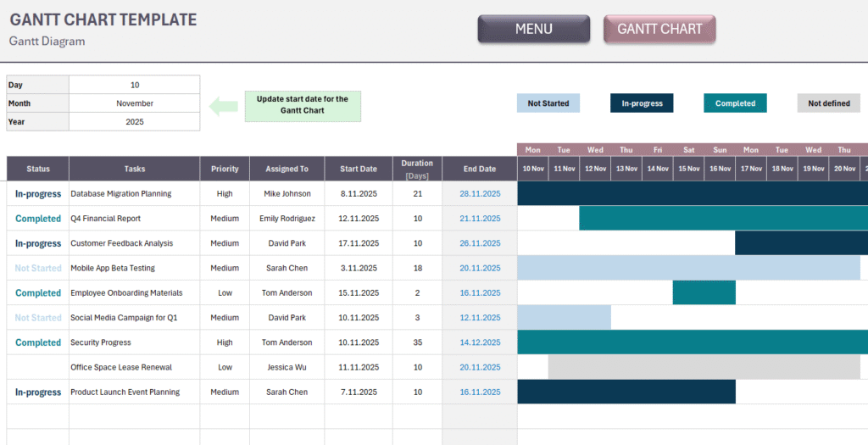Screen dimensions: 868x445
Task: Click the Sat weekday label
Action: (x=688, y=150)
